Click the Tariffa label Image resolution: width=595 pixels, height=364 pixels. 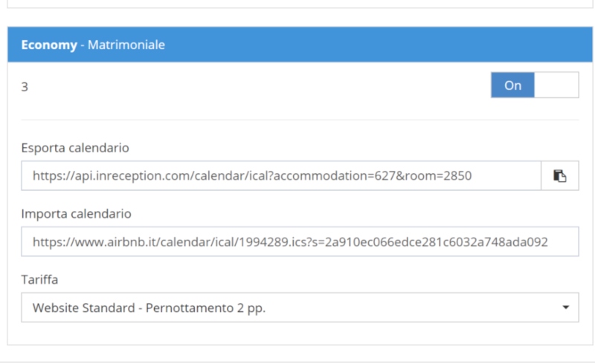point(39,279)
